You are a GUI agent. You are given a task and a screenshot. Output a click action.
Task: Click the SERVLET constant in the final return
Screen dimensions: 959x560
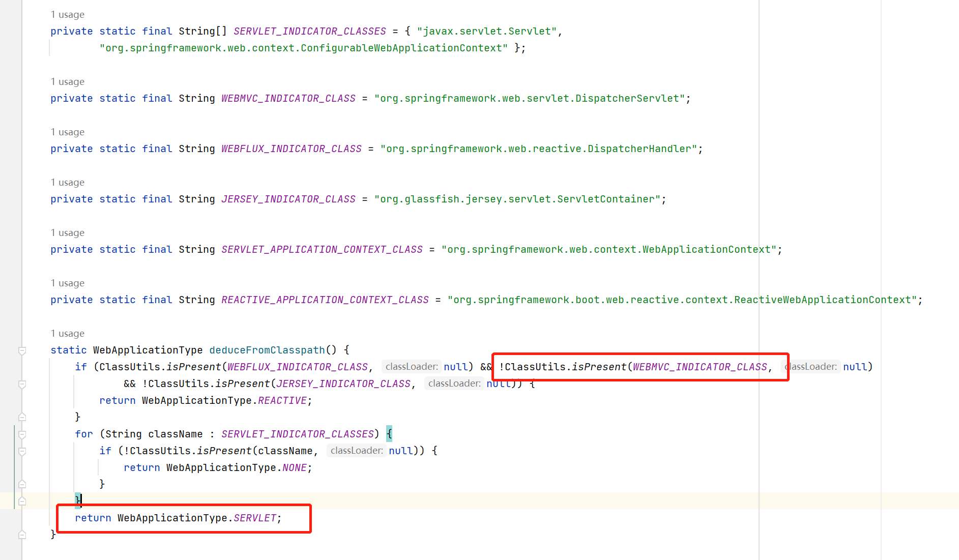pyautogui.click(x=255, y=518)
